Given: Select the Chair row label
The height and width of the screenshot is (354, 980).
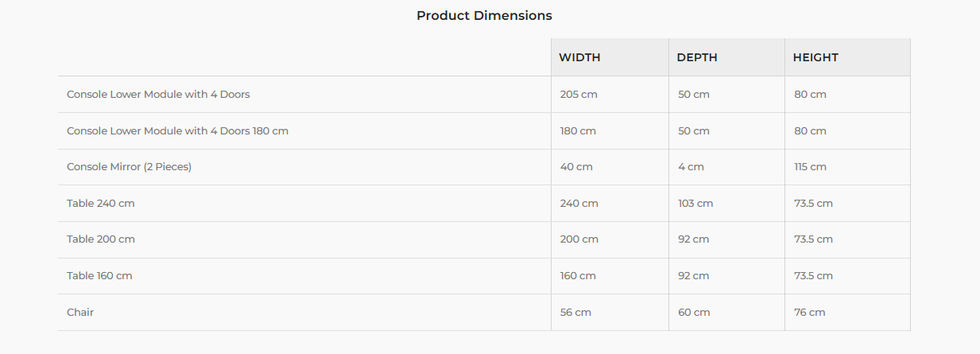Looking at the screenshot, I should 80,312.
